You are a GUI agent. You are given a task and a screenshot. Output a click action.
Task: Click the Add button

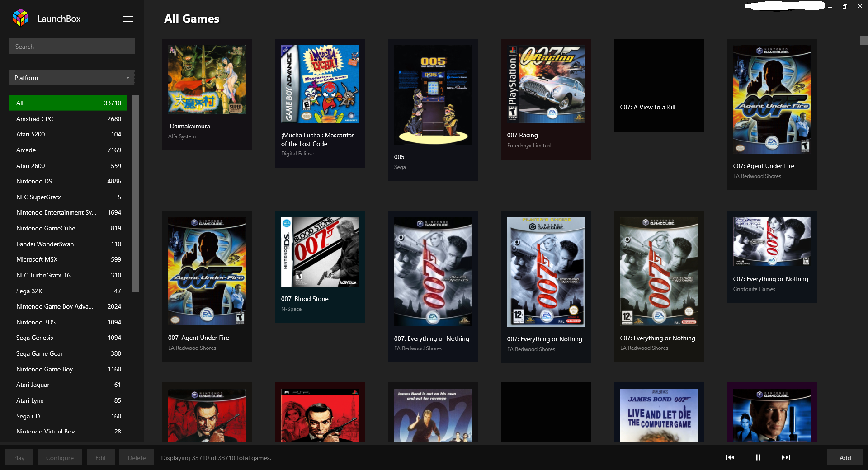845,457
